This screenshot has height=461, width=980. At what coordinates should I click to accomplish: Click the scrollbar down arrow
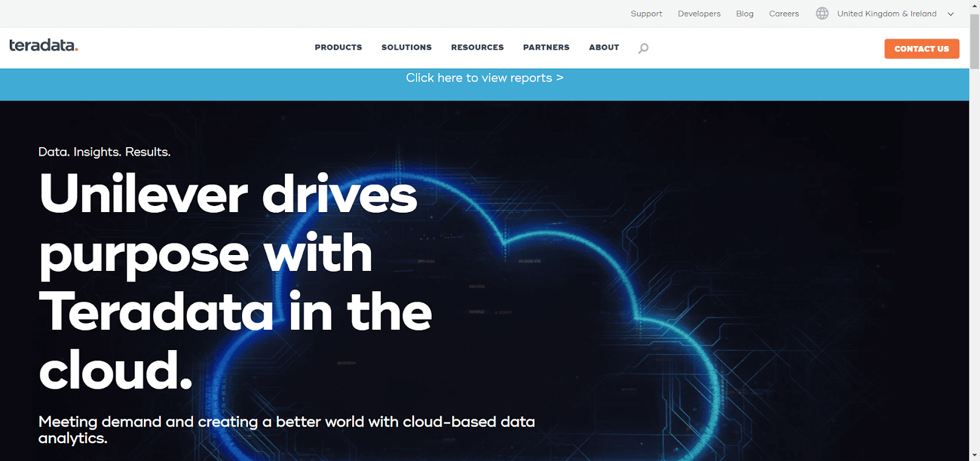pyautogui.click(x=974, y=455)
